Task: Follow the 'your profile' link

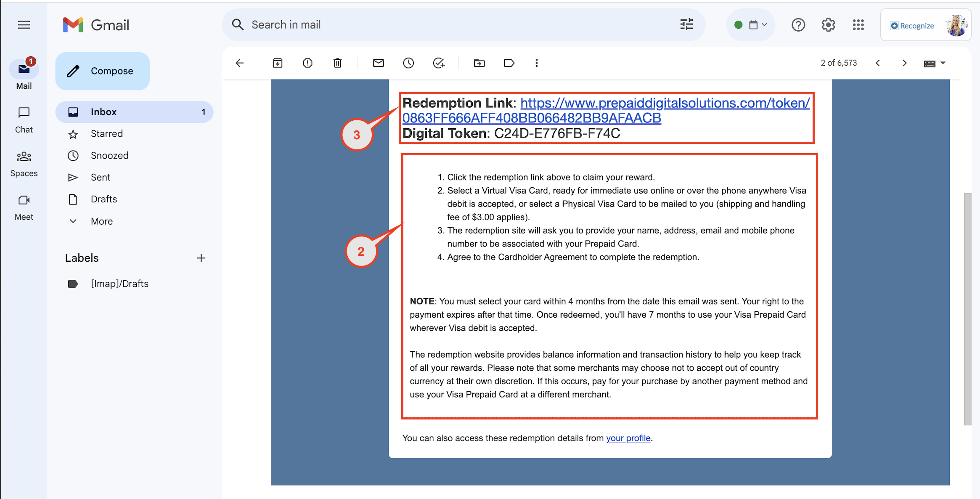Action: pyautogui.click(x=628, y=438)
